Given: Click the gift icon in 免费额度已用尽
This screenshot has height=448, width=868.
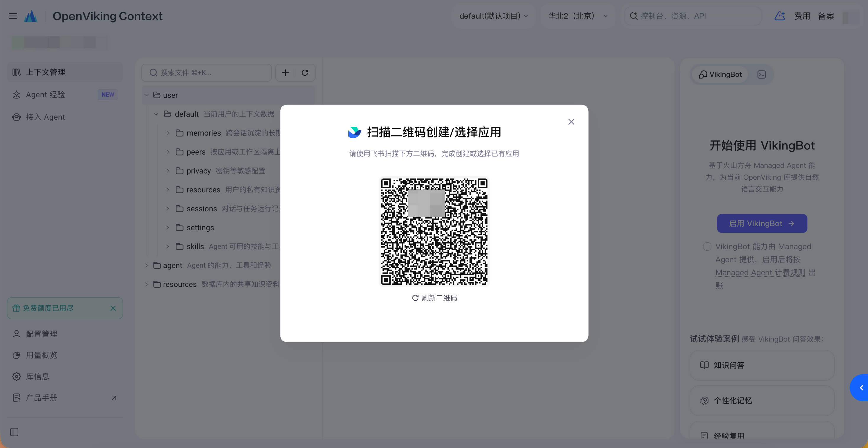Looking at the screenshot, I should [16, 308].
